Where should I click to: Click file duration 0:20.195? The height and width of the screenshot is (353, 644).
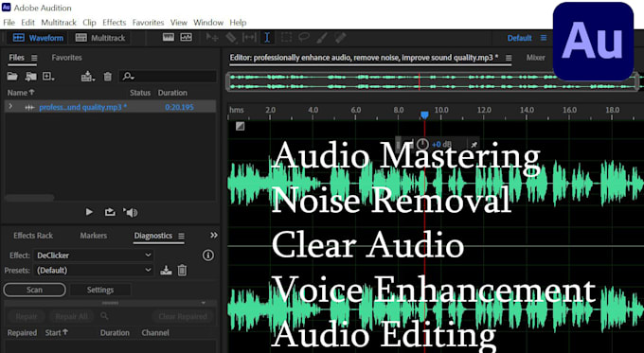point(179,107)
